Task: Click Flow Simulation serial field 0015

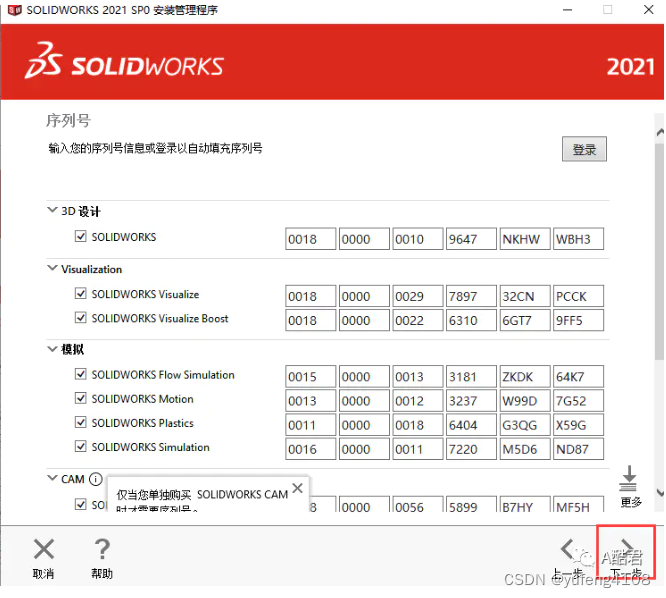Action: pos(310,376)
